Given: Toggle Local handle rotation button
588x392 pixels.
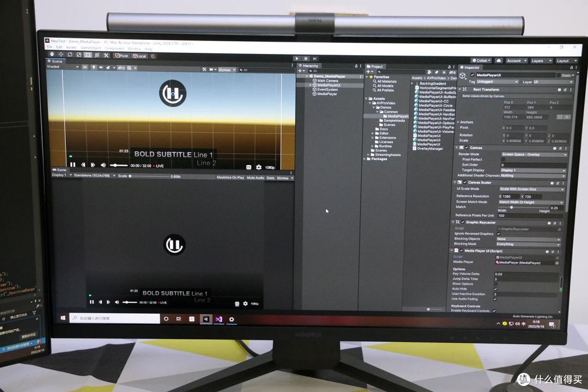Looking at the screenshot, I should (x=139, y=56).
